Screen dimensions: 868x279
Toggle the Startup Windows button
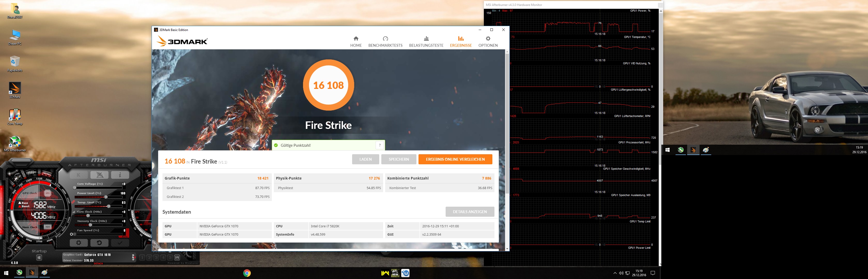tap(39, 258)
